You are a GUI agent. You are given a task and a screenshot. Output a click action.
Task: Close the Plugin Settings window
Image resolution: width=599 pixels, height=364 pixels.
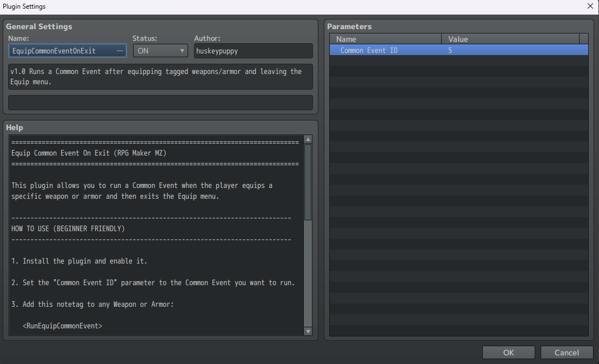coord(590,6)
